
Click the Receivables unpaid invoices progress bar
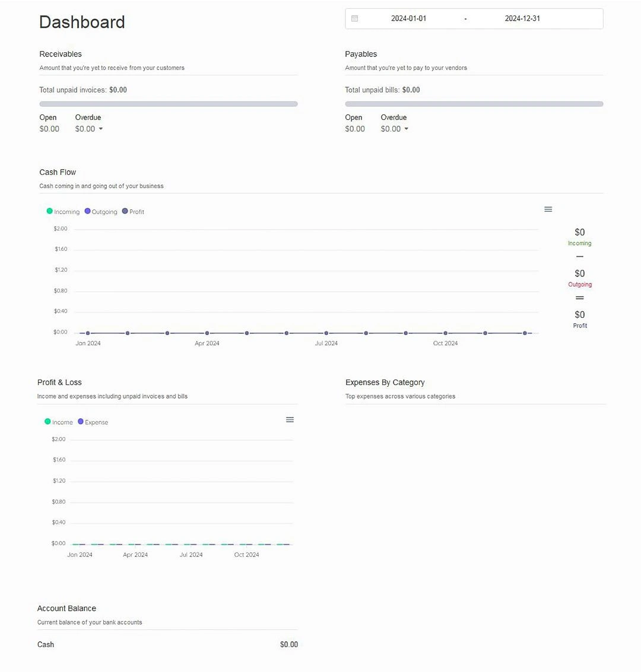[169, 104]
